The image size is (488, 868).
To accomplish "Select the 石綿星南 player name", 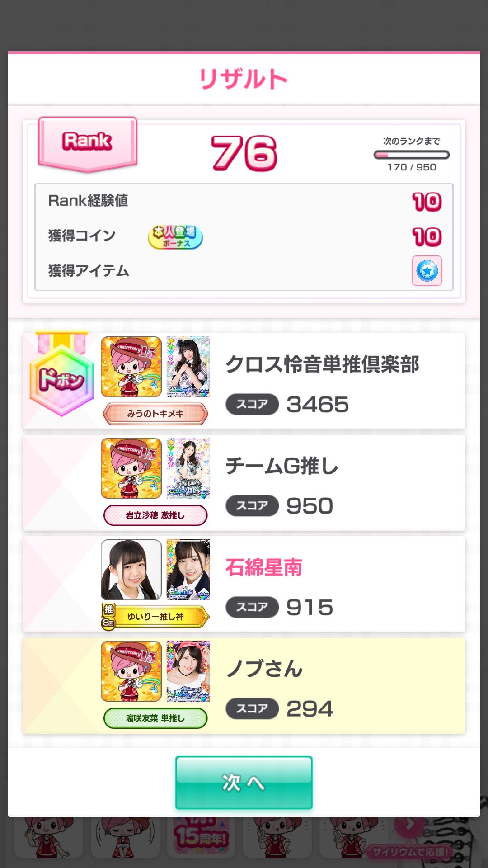I will 264,567.
